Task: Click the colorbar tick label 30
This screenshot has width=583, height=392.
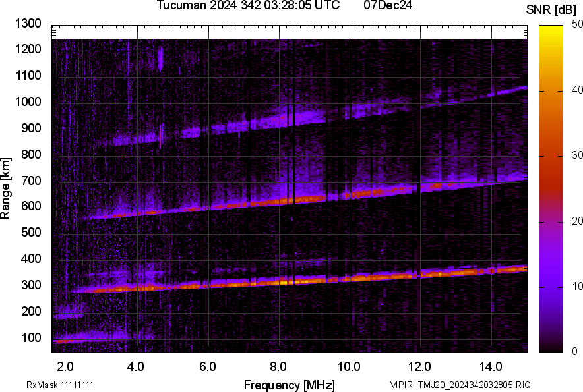Action: [x=577, y=155]
